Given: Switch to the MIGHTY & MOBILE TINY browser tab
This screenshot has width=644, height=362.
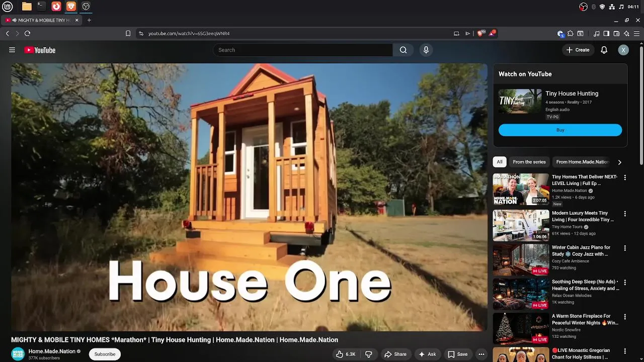Looking at the screenshot, I should pos(41,20).
